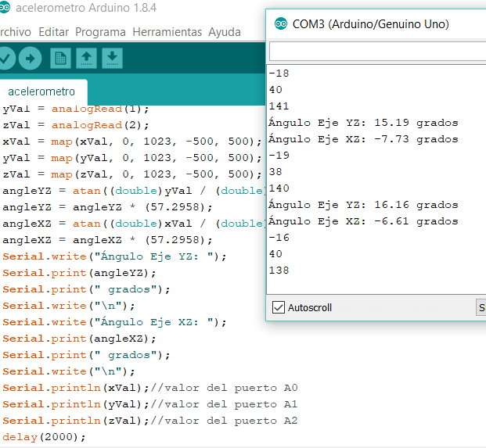Open the Ayuda menu
486x448 pixels.
[x=225, y=32]
